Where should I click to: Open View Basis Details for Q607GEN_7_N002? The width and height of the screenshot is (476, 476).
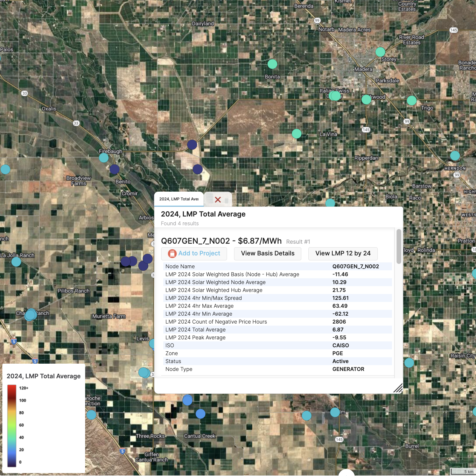coord(267,253)
